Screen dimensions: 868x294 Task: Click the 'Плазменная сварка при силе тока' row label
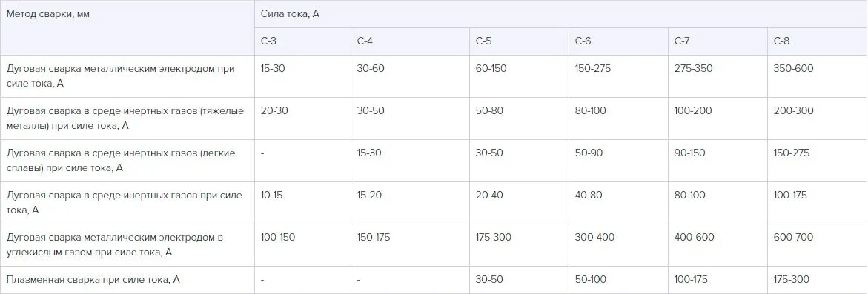pyautogui.click(x=127, y=280)
